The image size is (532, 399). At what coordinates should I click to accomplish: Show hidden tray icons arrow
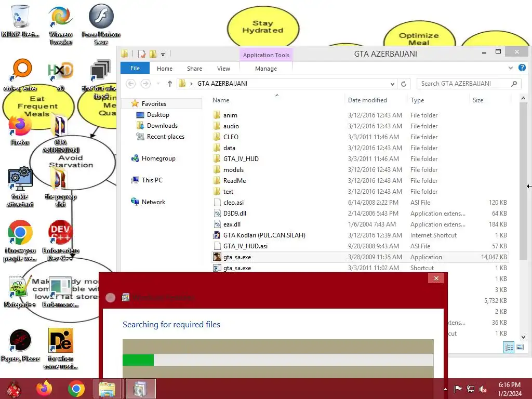445,389
